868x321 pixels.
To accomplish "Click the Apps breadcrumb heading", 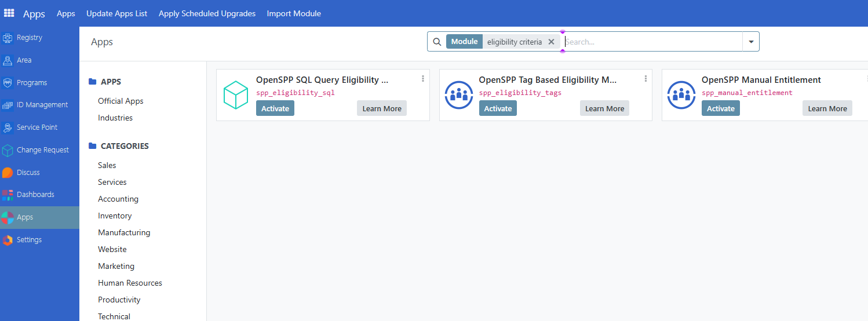I will coord(102,42).
